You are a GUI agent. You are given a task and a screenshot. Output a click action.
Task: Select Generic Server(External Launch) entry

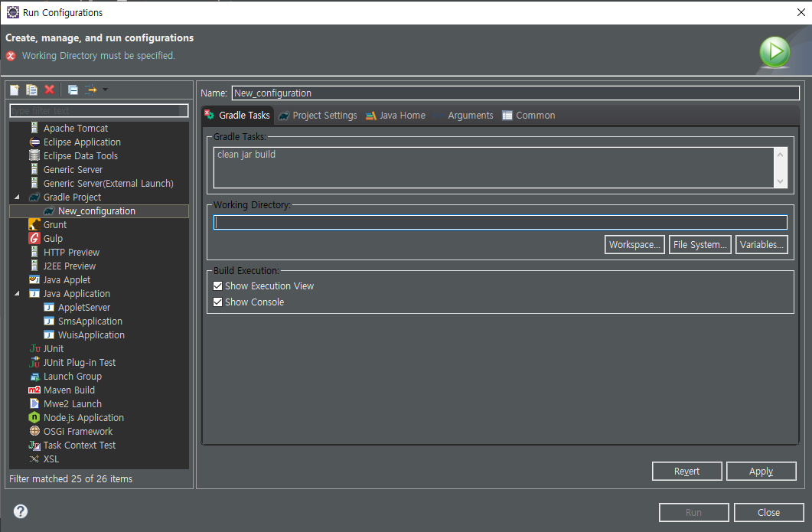point(108,184)
